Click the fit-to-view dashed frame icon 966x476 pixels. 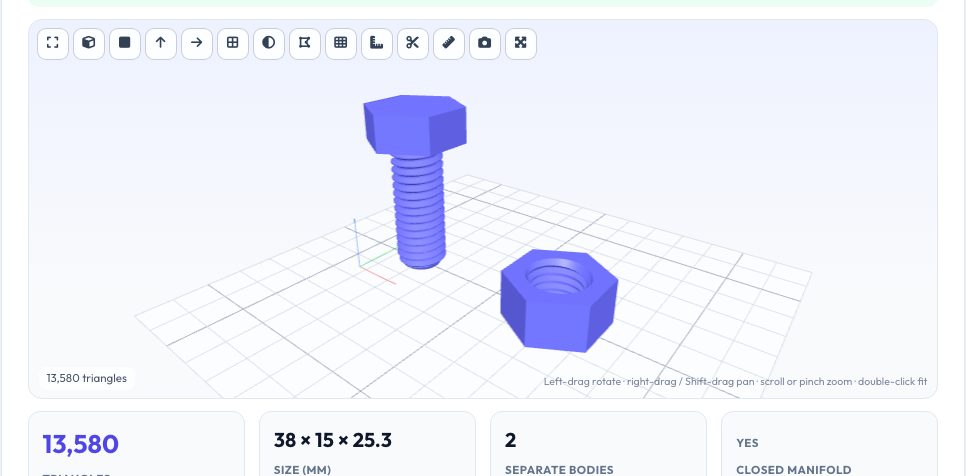[x=53, y=43]
